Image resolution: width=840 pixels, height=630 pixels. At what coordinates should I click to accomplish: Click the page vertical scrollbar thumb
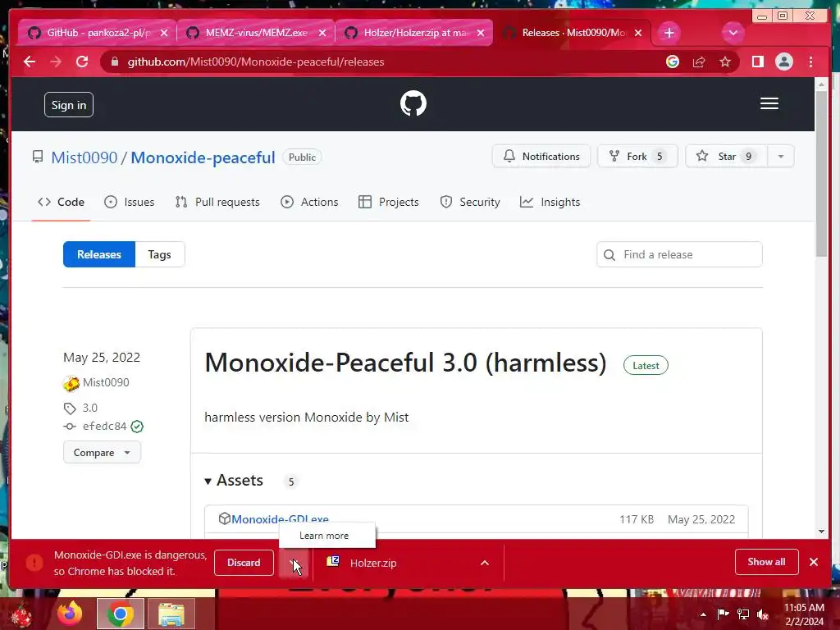[x=821, y=174]
